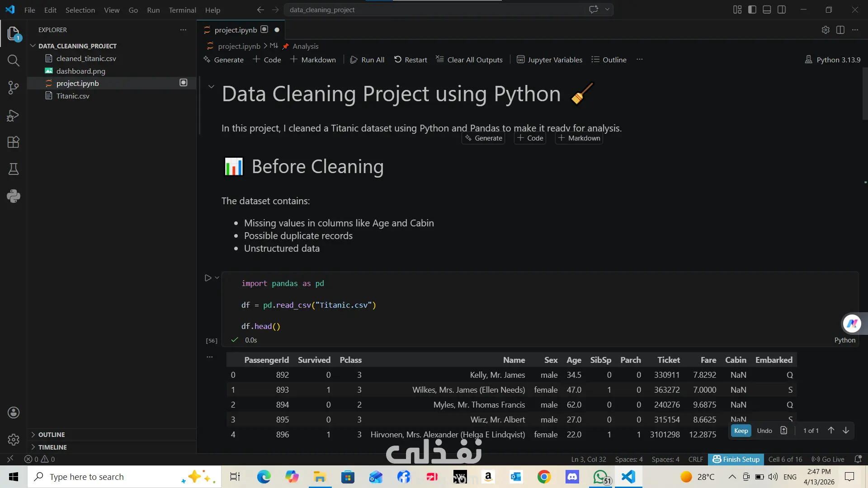Open the Windows Start menu
868x488 pixels.
14,477
